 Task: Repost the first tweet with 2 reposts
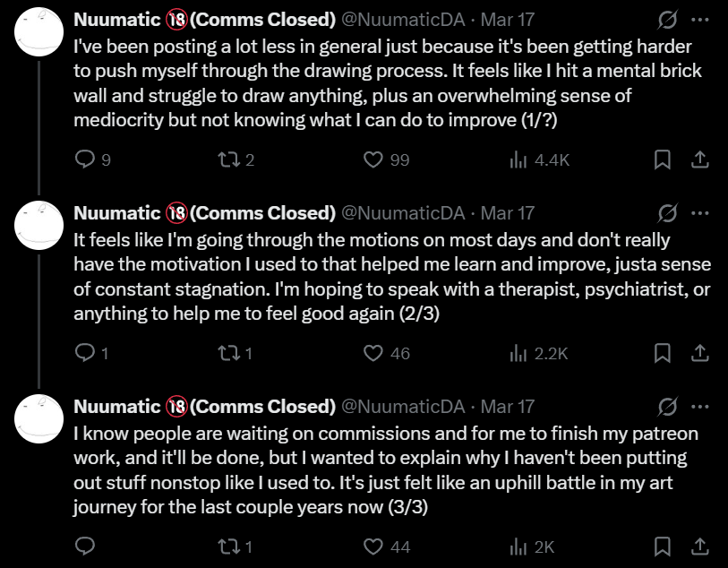(x=227, y=160)
